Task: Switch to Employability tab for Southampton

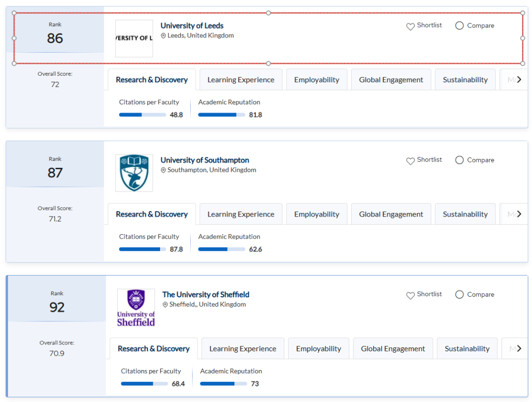Action: click(317, 214)
